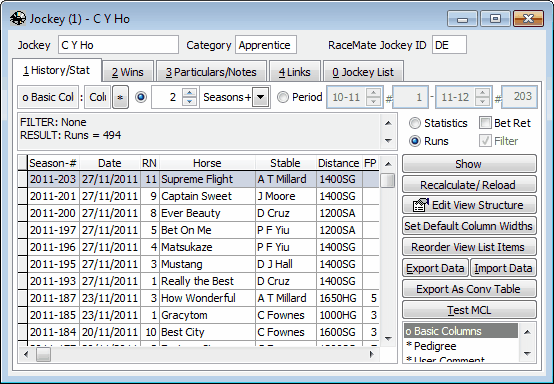Screen dimensions: 554x384
Task: Click the RaceMate Jockey ID field
Action: click(x=449, y=45)
